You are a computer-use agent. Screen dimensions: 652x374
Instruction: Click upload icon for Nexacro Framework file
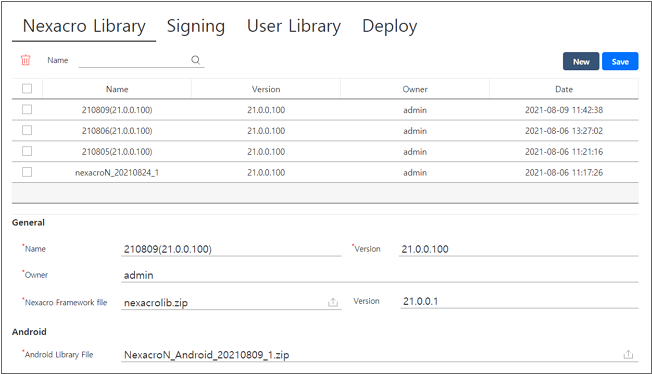click(333, 302)
